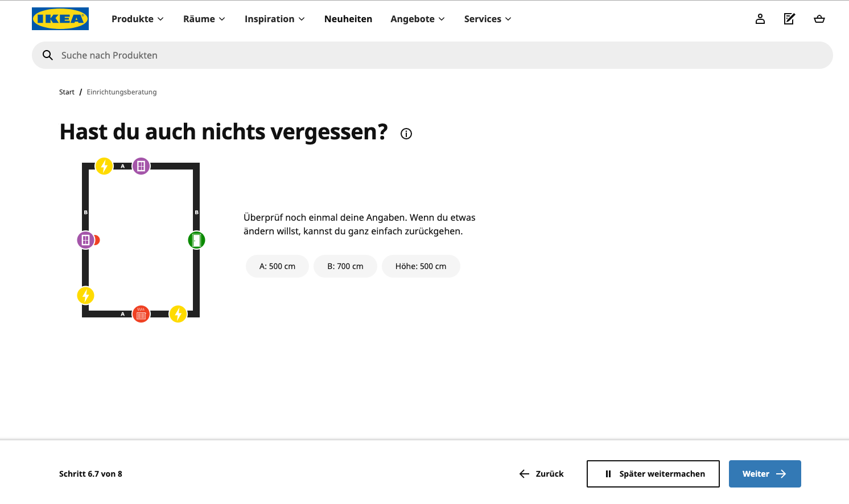Open the Neuheiten menu item
Screen dimensions: 849x504
pyautogui.click(x=348, y=19)
